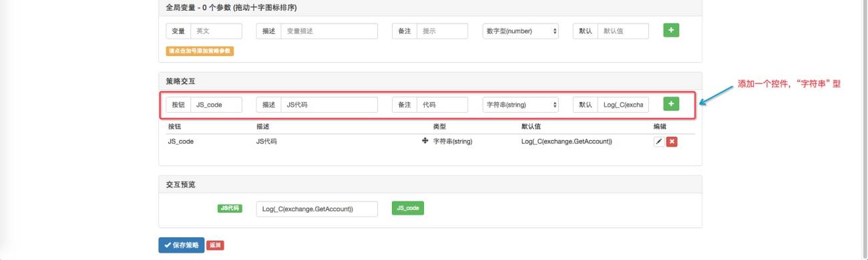Screen dimensions: 868x260
Task: Click the 保存策略 save strategy button
Action: click(x=181, y=245)
